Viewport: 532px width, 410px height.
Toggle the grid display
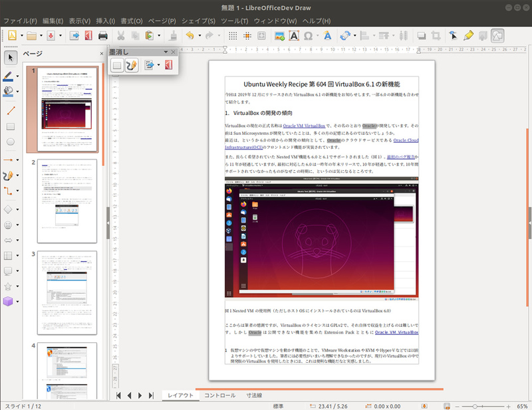pyautogui.click(x=233, y=35)
